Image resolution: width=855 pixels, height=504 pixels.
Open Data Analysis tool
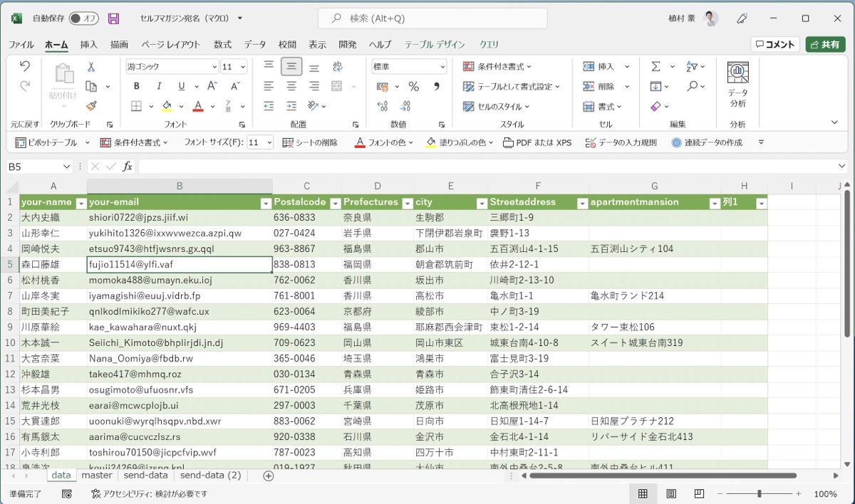737,85
